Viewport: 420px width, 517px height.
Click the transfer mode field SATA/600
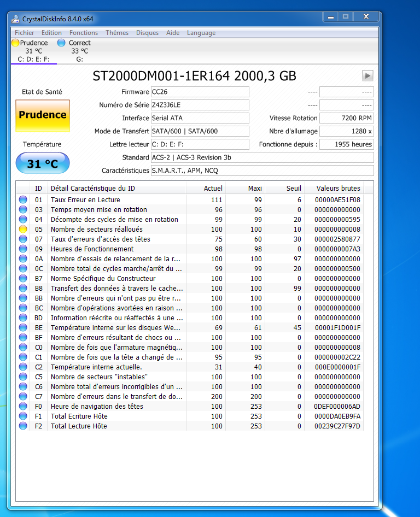click(200, 131)
